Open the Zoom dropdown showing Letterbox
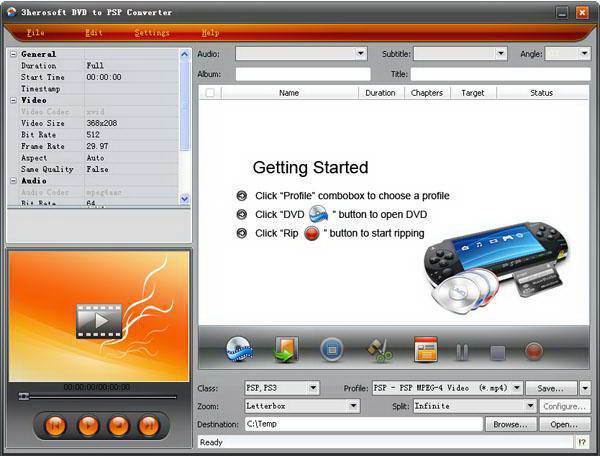Image resolution: width=600 pixels, height=456 pixels. click(x=354, y=406)
